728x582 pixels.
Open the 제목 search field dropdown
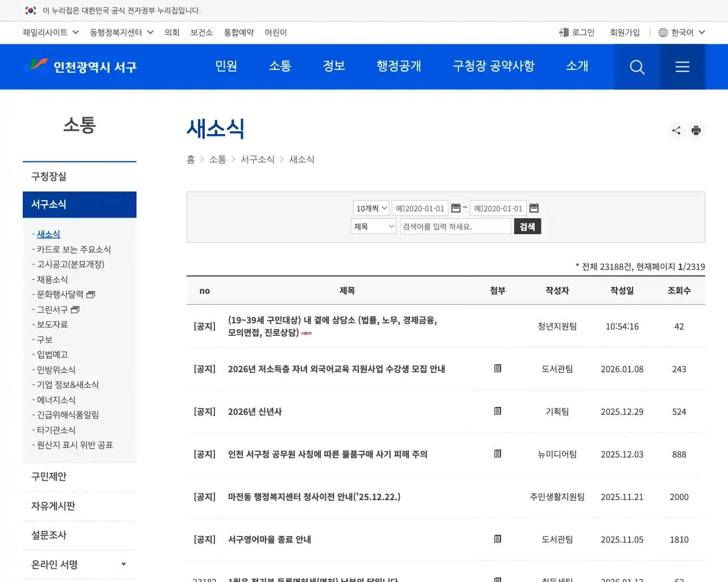click(373, 226)
